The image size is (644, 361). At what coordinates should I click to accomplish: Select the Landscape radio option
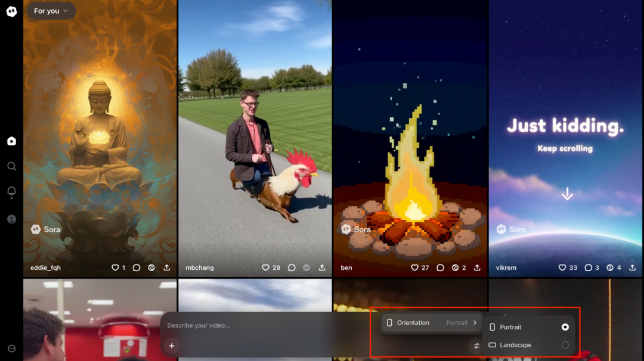coord(565,345)
